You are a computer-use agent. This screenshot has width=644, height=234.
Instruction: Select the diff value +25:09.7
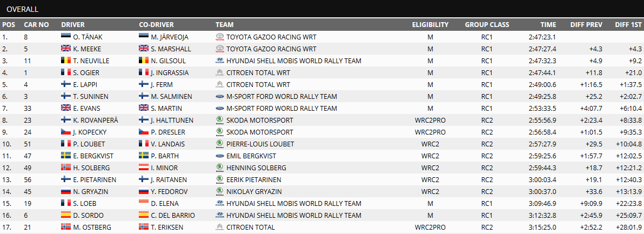pyautogui.click(x=628, y=216)
